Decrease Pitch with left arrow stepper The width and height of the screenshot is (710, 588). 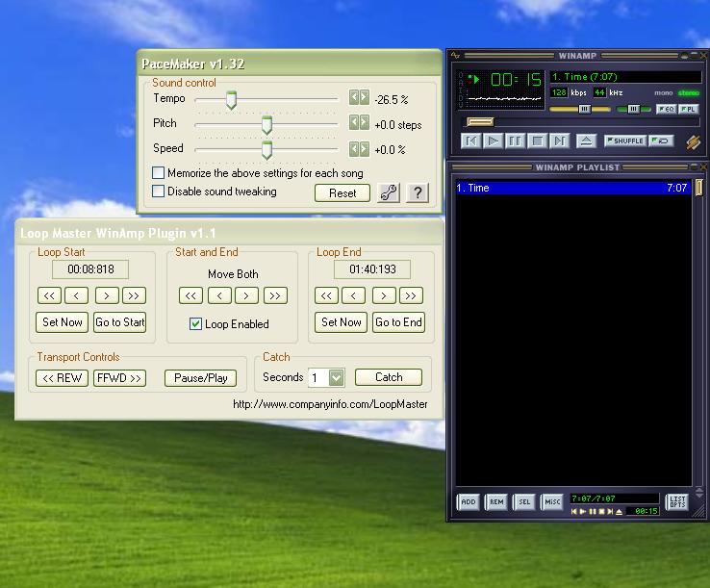click(x=354, y=122)
